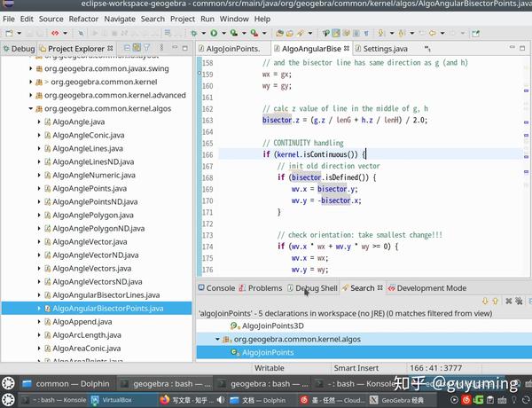Expand the org.geogebra.common.javax.swing package
Screen dimensions: 532x408
31,68
